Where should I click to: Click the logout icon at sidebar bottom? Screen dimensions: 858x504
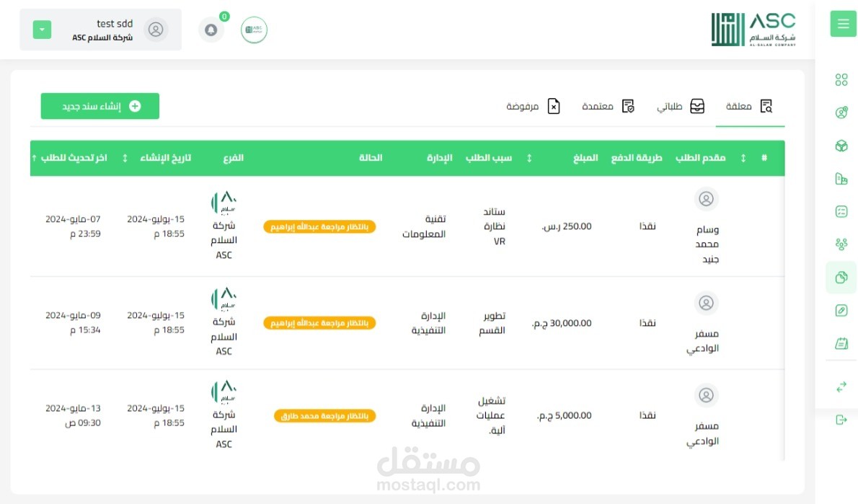coord(841,420)
